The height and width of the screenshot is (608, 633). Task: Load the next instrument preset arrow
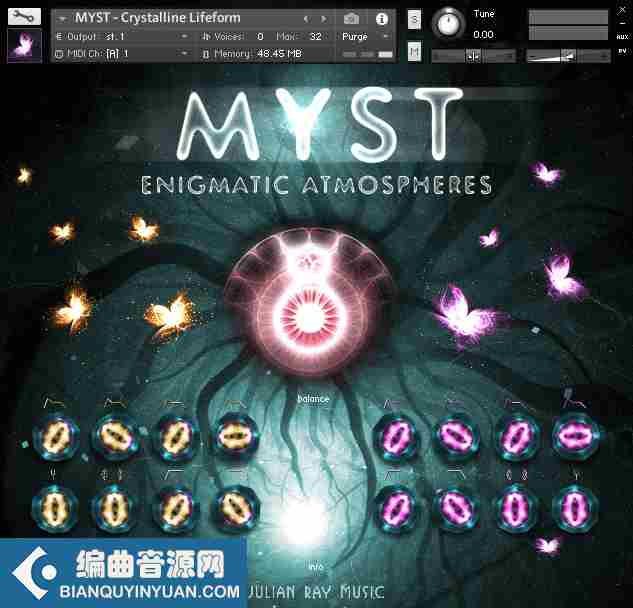(324, 19)
